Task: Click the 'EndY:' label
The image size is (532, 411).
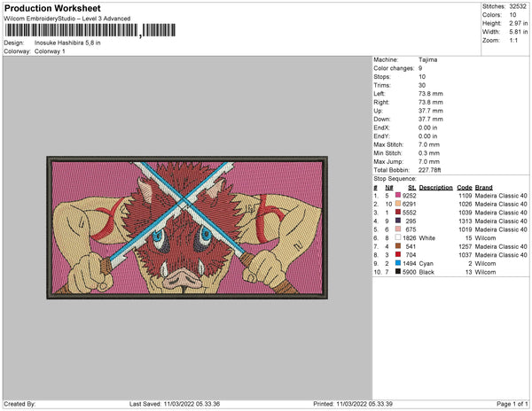Action: click(x=381, y=136)
